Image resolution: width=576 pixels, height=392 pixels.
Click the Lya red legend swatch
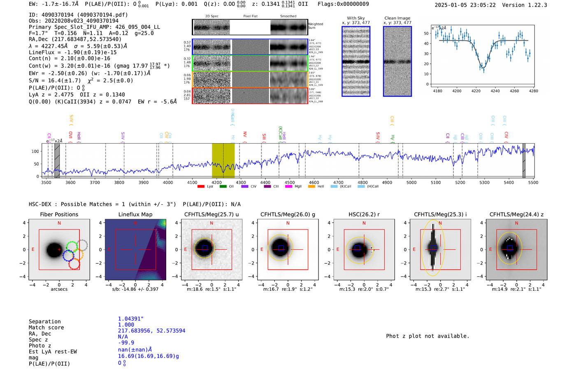click(201, 186)
